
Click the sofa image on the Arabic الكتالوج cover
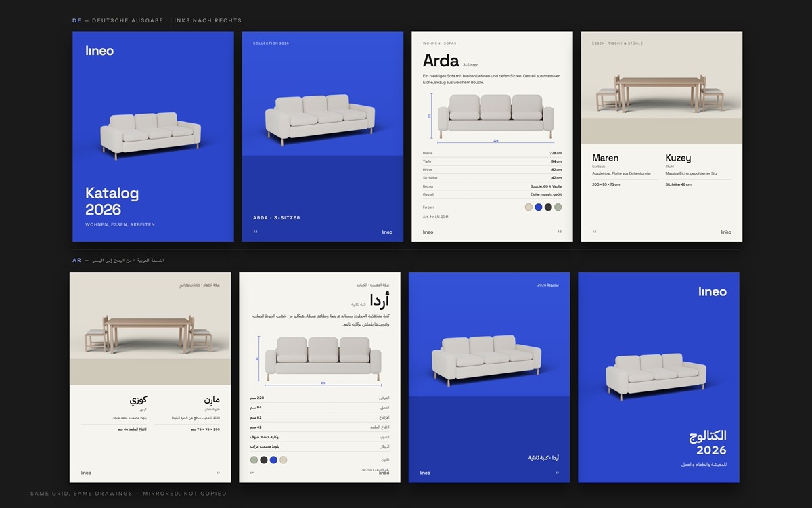point(656,377)
